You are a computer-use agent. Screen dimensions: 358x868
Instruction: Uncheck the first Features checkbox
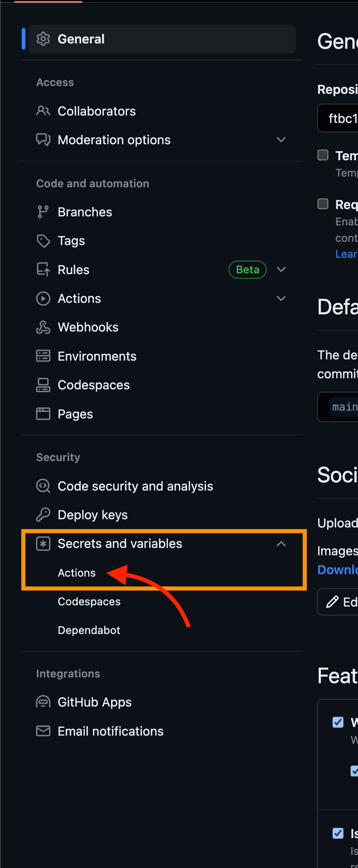[338, 722]
